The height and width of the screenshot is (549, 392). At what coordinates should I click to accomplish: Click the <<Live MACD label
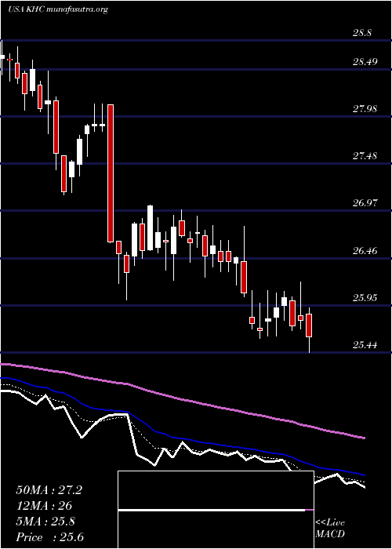(x=330, y=529)
